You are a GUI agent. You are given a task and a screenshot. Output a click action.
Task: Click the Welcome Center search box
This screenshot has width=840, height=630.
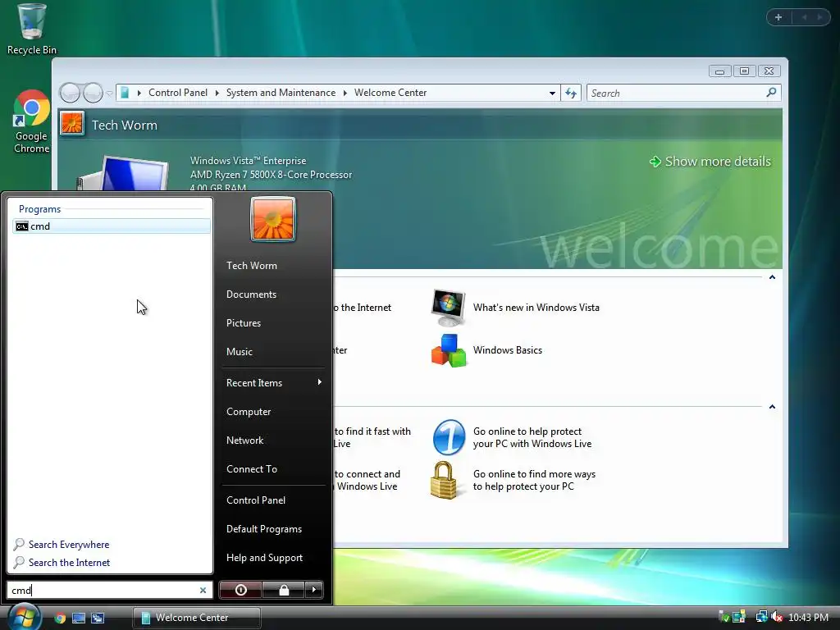click(683, 94)
